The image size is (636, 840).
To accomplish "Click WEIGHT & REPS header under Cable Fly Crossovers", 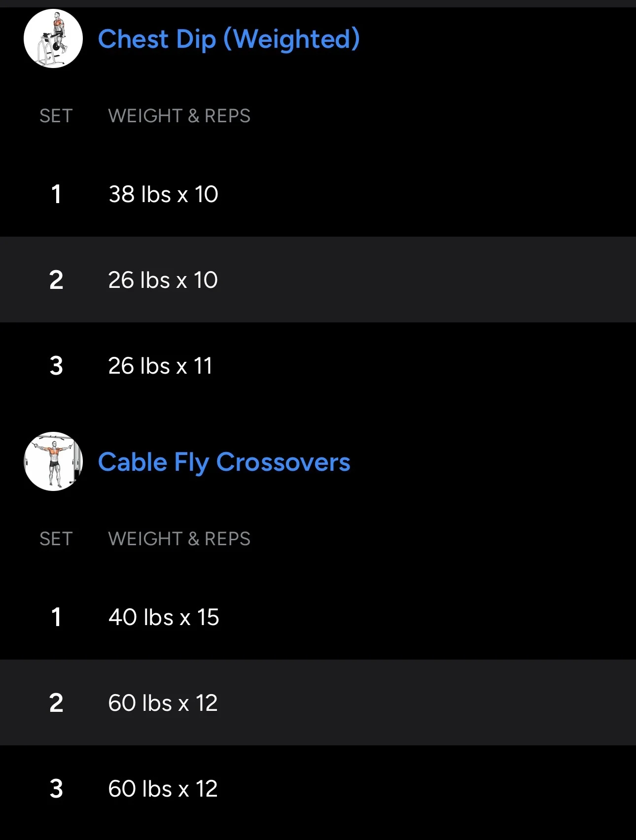I will pos(179,539).
